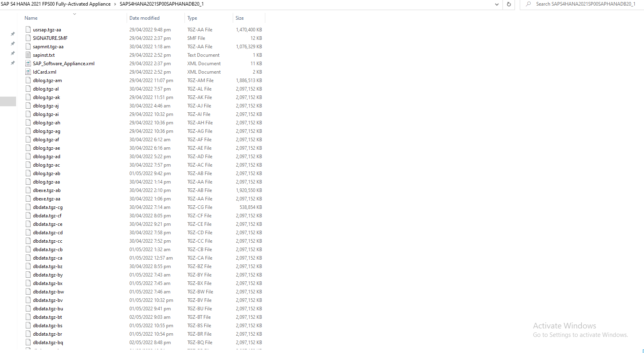Screen dimensions: 644x353
Task: Click the dblog.tgz-aj file icon
Action: (28, 105)
